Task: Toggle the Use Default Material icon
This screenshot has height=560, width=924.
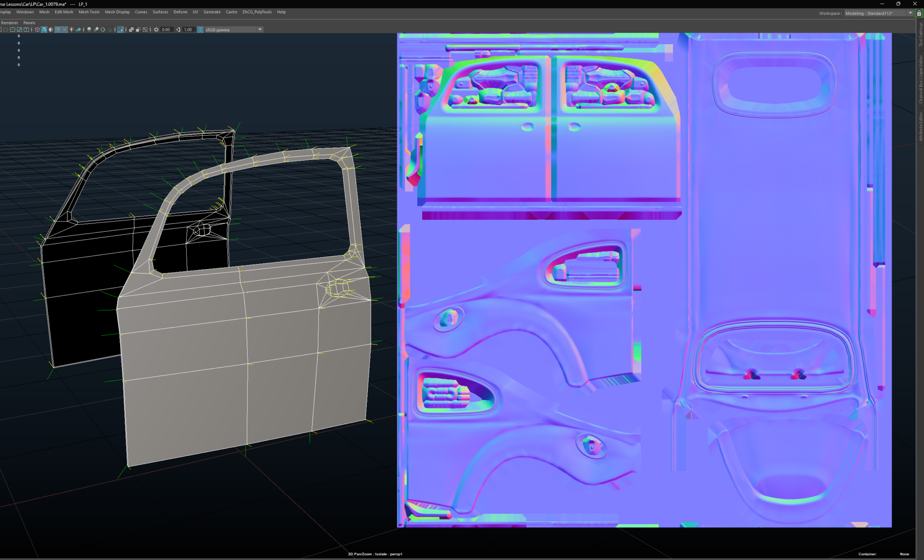Action: click(51, 30)
